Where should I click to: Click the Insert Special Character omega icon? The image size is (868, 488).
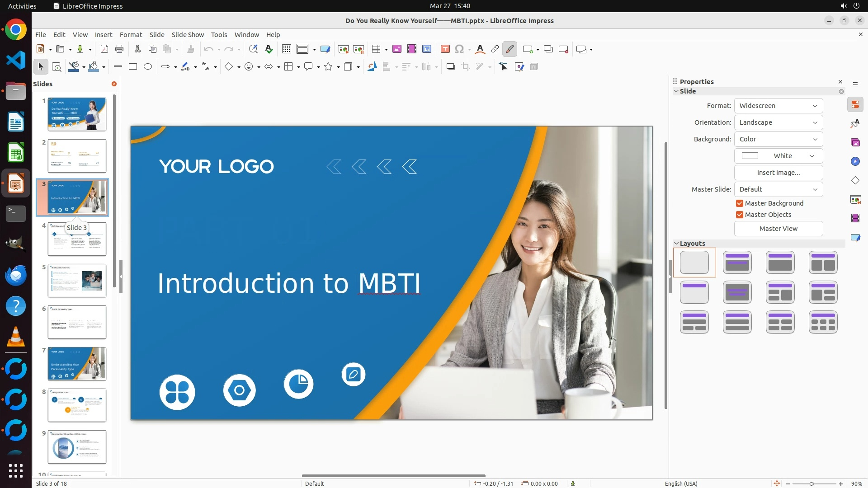click(459, 49)
